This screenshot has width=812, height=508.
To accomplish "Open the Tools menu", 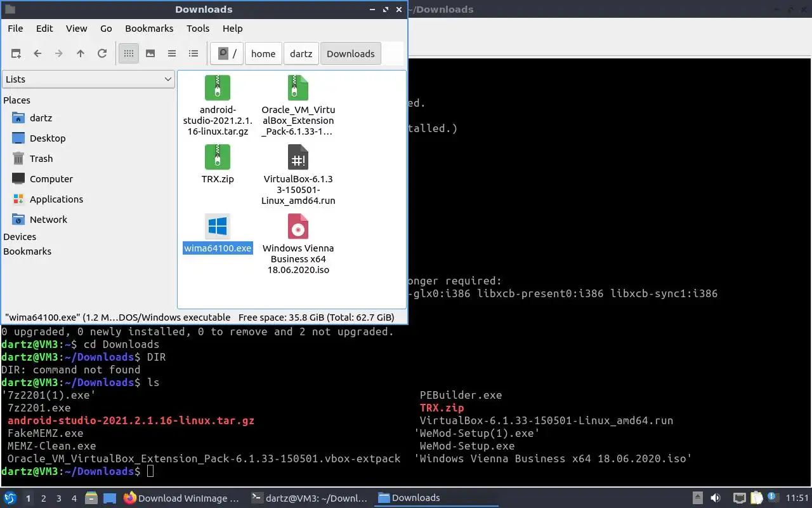I will click(198, 28).
